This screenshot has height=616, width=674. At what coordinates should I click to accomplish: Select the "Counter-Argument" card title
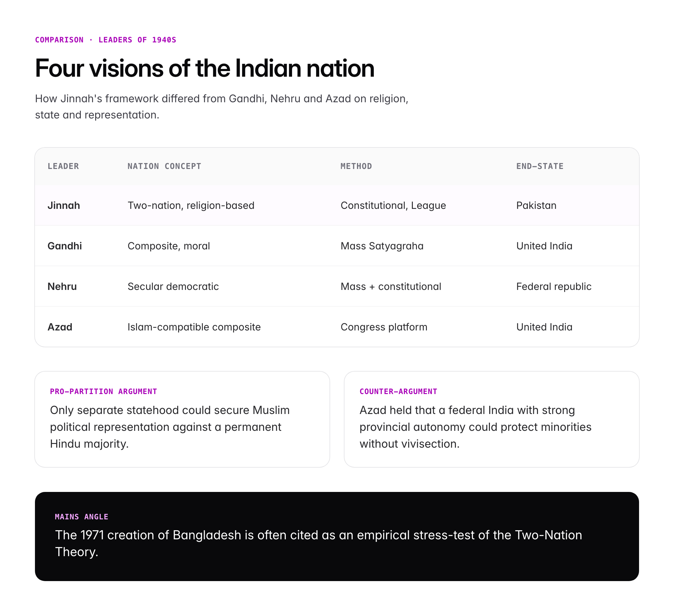(398, 392)
